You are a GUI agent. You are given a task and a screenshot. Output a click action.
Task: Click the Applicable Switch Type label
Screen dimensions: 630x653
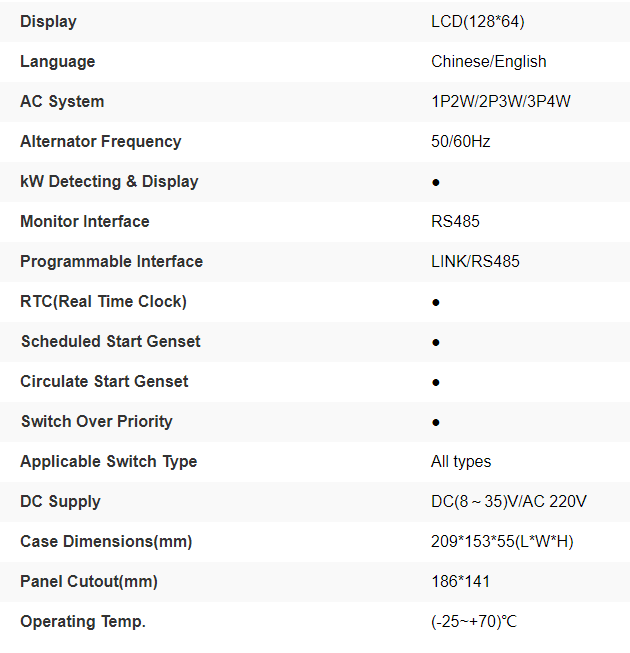109,461
